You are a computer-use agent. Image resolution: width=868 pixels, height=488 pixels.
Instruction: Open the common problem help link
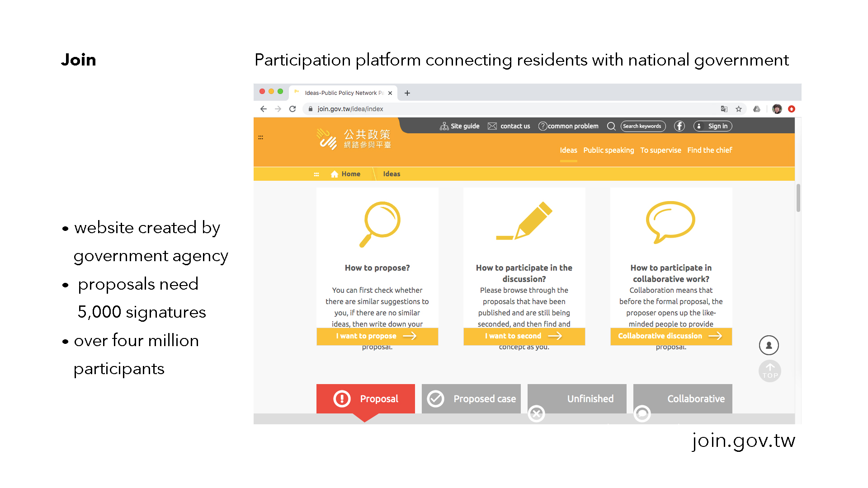[568, 126]
